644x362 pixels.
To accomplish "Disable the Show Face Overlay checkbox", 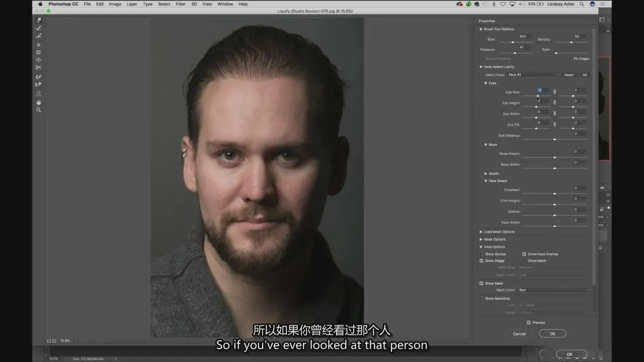I will tap(524, 254).
